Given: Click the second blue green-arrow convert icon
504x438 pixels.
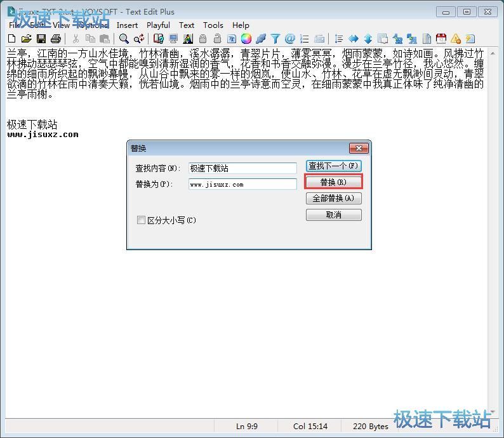Looking at the screenshot, I should (x=412, y=39).
